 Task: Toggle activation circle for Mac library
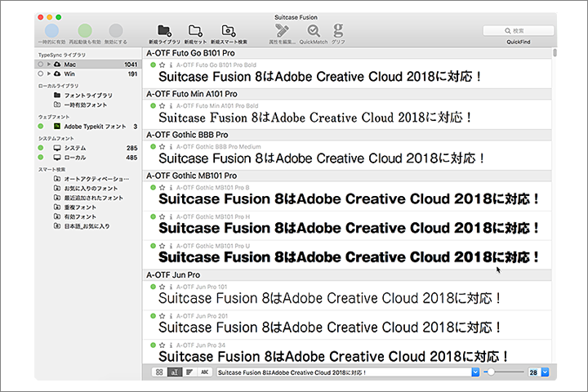[41, 65]
